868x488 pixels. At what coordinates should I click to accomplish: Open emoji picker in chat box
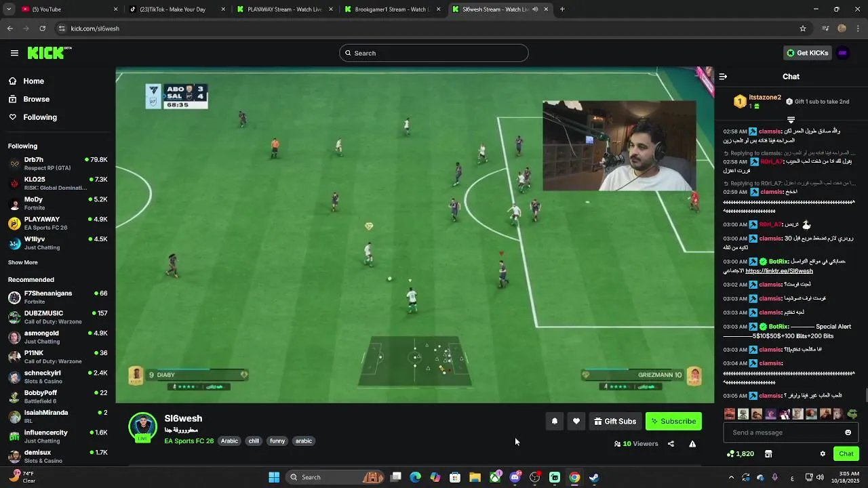pos(848,432)
